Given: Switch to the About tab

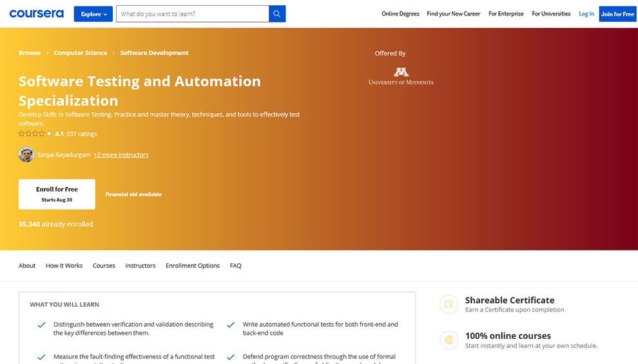Looking at the screenshot, I should [27, 265].
